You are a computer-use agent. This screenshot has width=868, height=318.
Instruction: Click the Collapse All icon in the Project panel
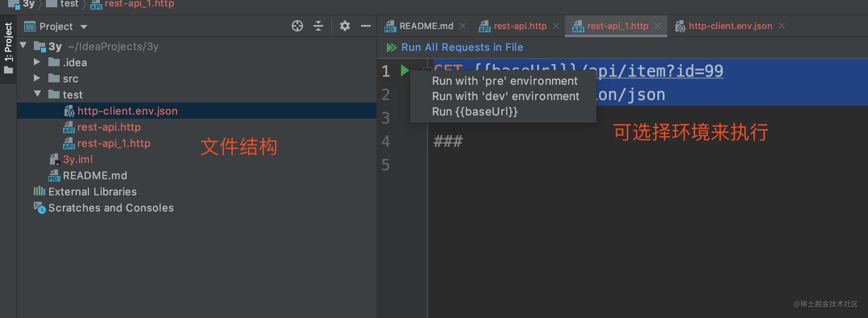tap(318, 26)
